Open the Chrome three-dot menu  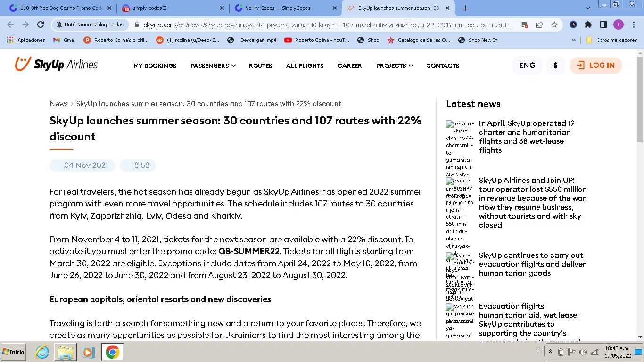pos(633,25)
